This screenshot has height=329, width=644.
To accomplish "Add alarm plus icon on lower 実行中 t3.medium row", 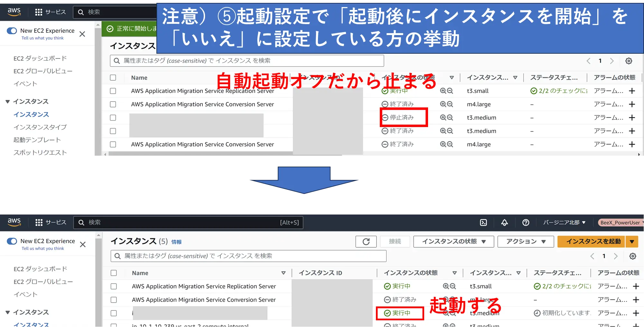I will click(636, 313).
